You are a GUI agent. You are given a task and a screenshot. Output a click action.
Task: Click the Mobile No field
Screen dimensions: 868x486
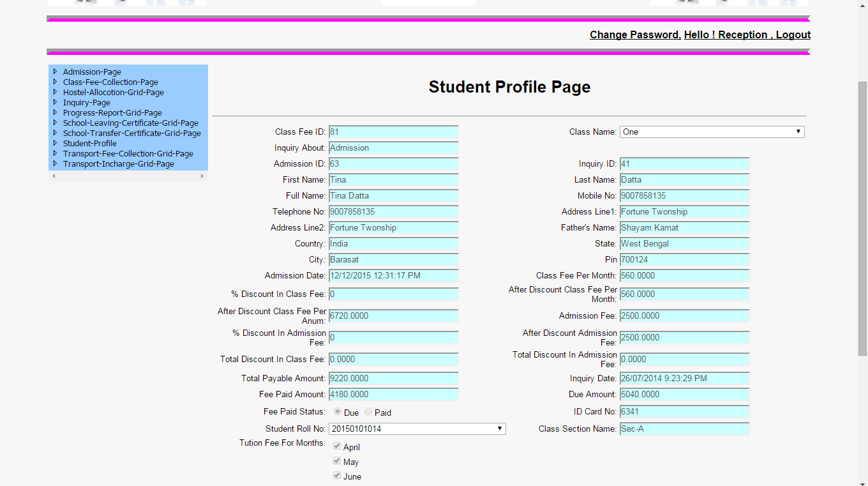[685, 196]
